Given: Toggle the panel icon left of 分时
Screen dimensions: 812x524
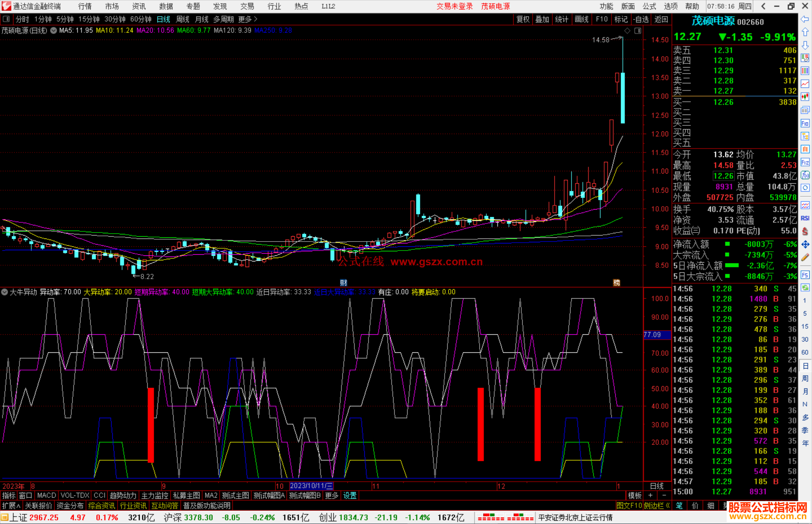Looking at the screenshot, I should [x=6, y=19].
